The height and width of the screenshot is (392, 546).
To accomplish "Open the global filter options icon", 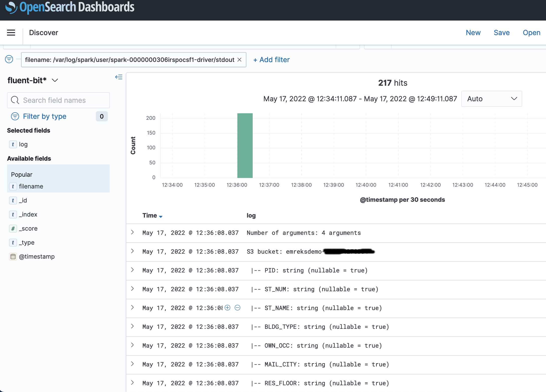I will pyautogui.click(x=9, y=59).
